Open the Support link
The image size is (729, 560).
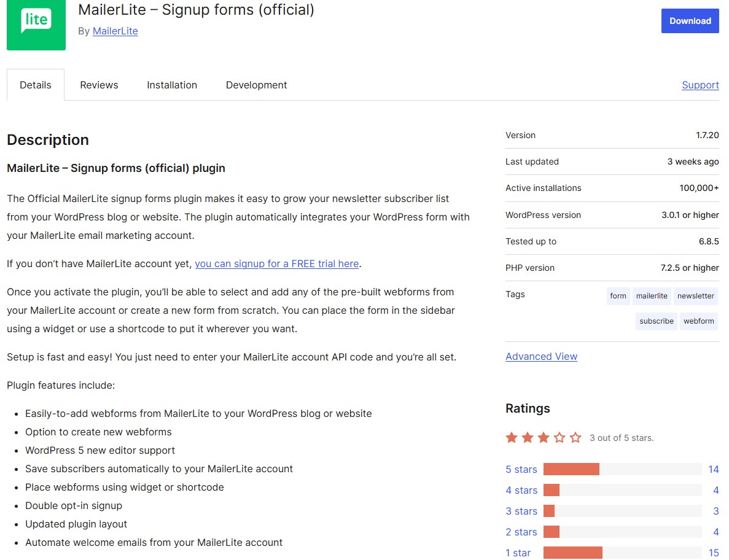[x=700, y=85]
